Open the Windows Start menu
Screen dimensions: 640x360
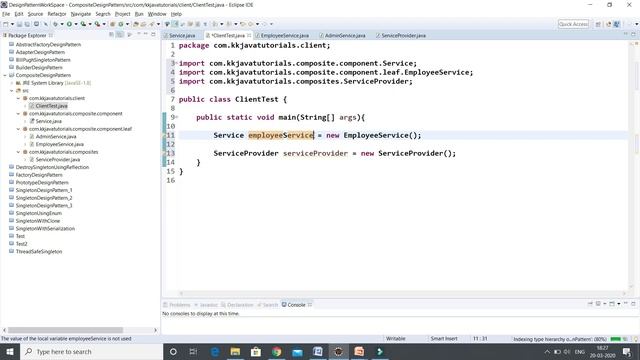tap(9, 351)
